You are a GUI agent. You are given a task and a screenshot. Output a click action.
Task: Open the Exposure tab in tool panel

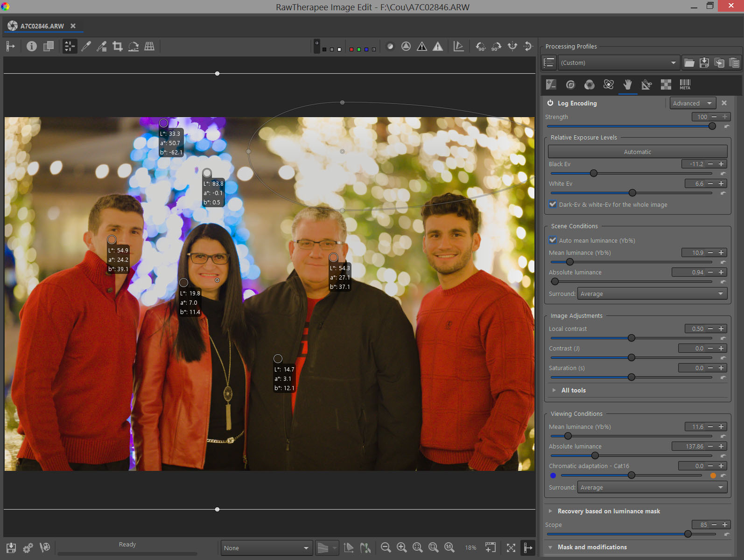[x=551, y=84]
